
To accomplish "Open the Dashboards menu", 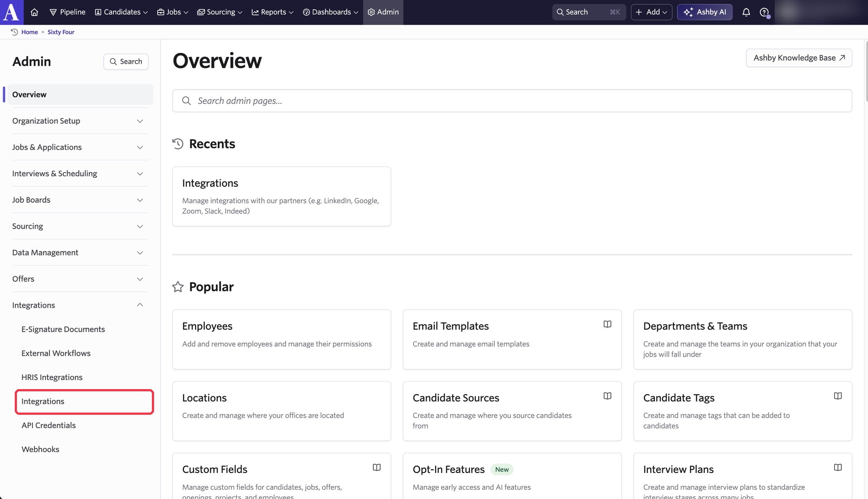I will coord(330,12).
